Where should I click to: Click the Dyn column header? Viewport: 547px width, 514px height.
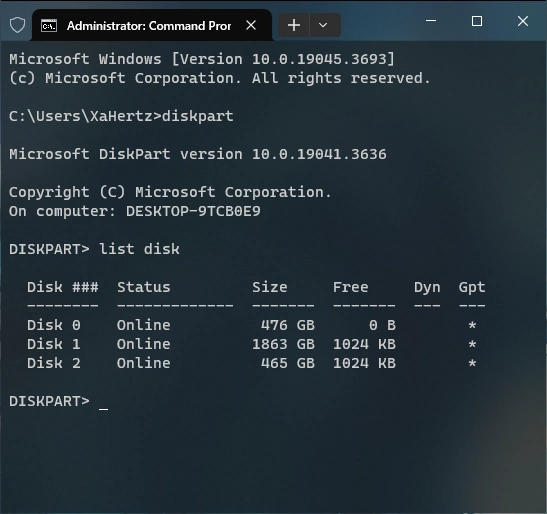[x=427, y=287]
